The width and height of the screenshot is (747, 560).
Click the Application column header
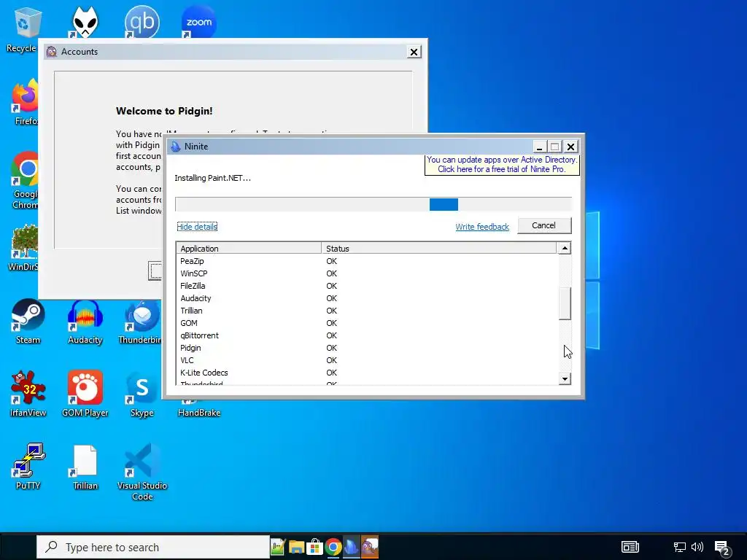(249, 248)
